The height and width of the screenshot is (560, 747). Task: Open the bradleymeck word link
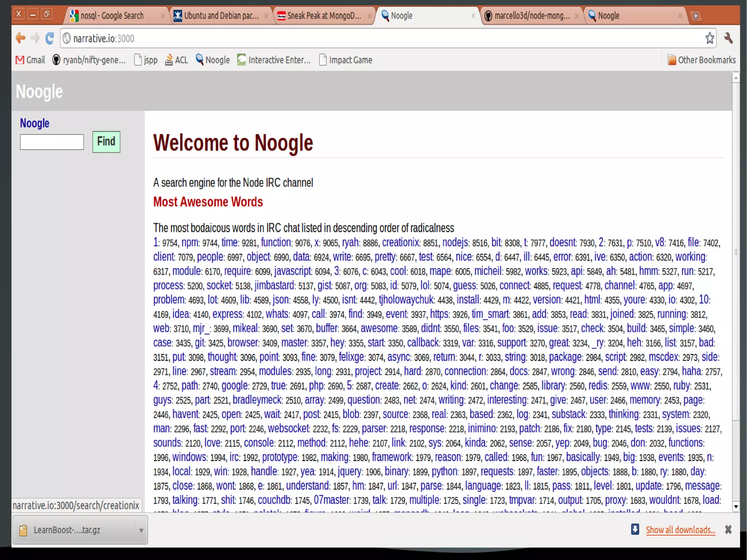click(x=257, y=400)
